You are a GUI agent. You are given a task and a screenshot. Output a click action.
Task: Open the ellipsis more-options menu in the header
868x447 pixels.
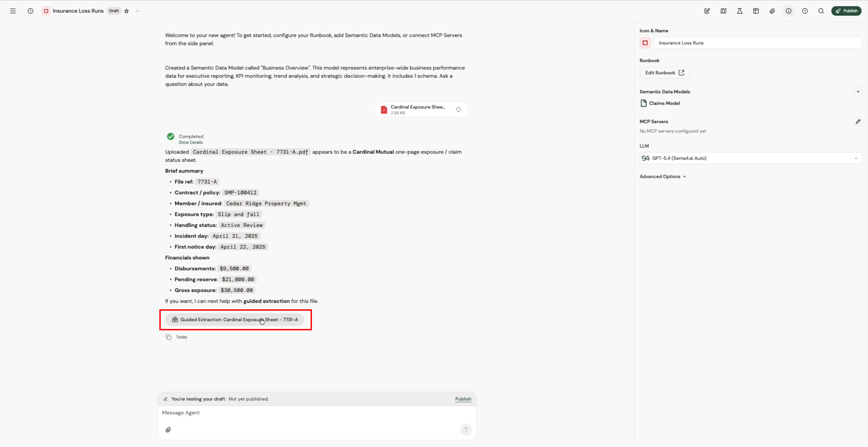coord(137,11)
